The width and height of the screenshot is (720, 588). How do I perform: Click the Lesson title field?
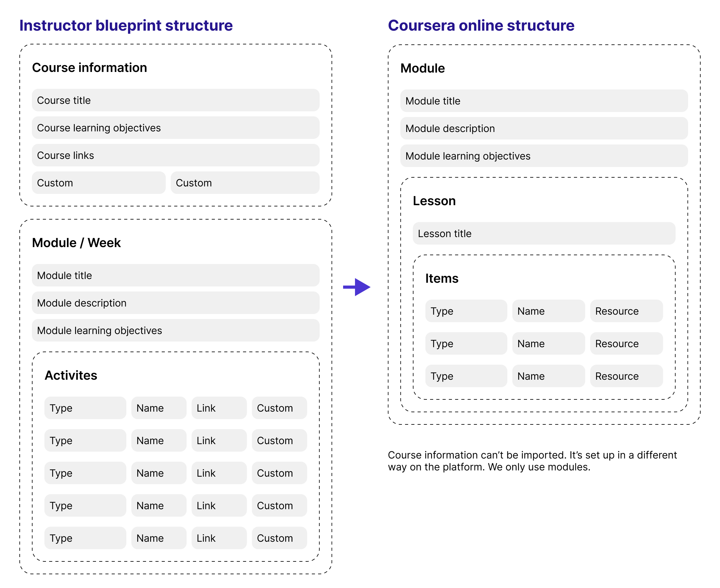pyautogui.click(x=544, y=233)
